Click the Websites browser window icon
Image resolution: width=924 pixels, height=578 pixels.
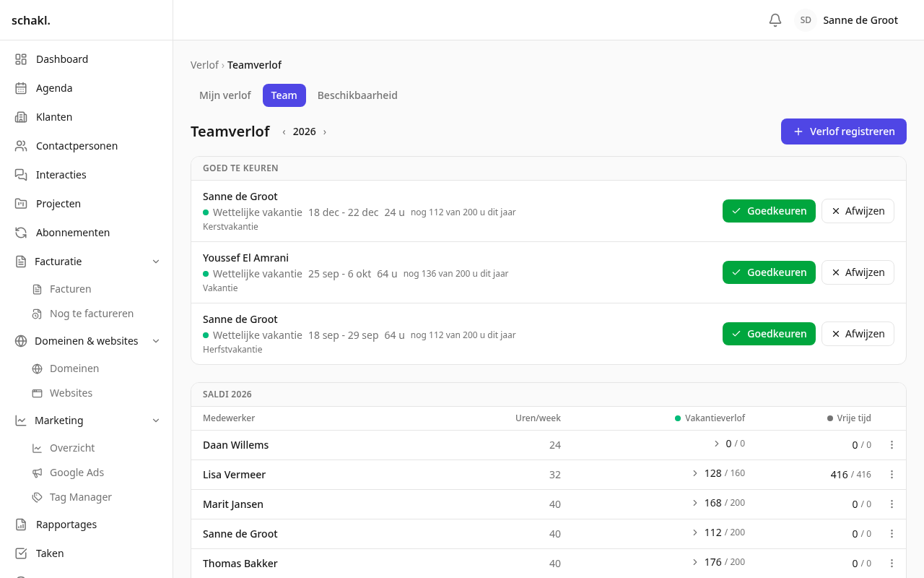tap(37, 393)
